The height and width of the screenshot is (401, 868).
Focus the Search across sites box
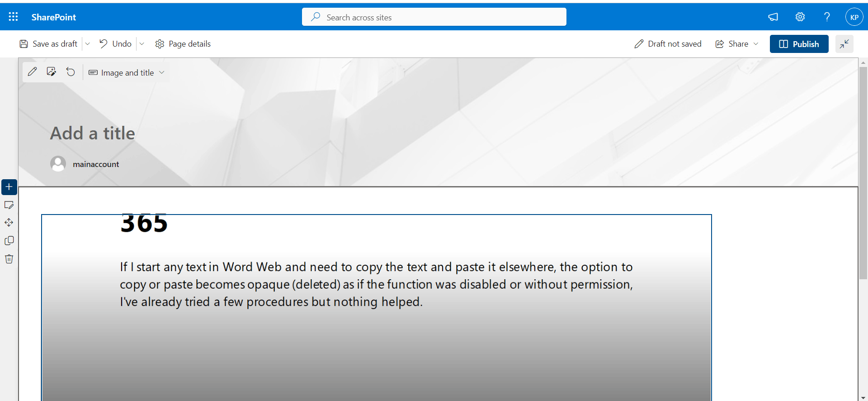(434, 17)
